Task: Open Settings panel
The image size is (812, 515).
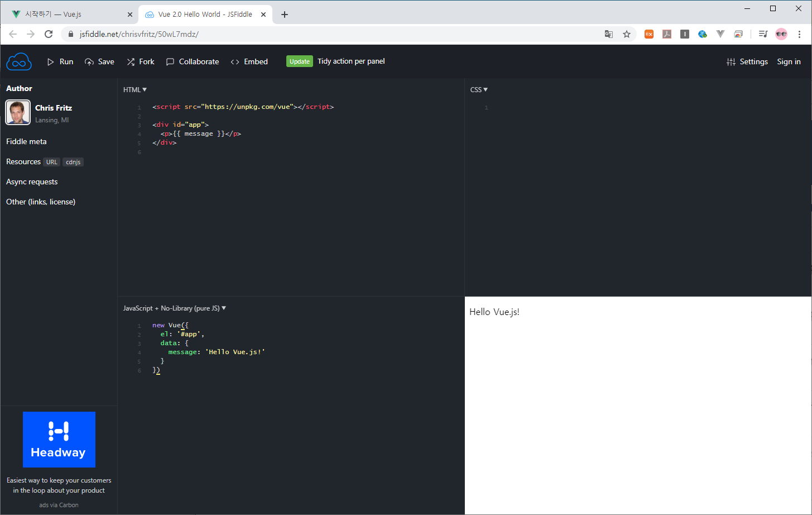Action: (747, 61)
